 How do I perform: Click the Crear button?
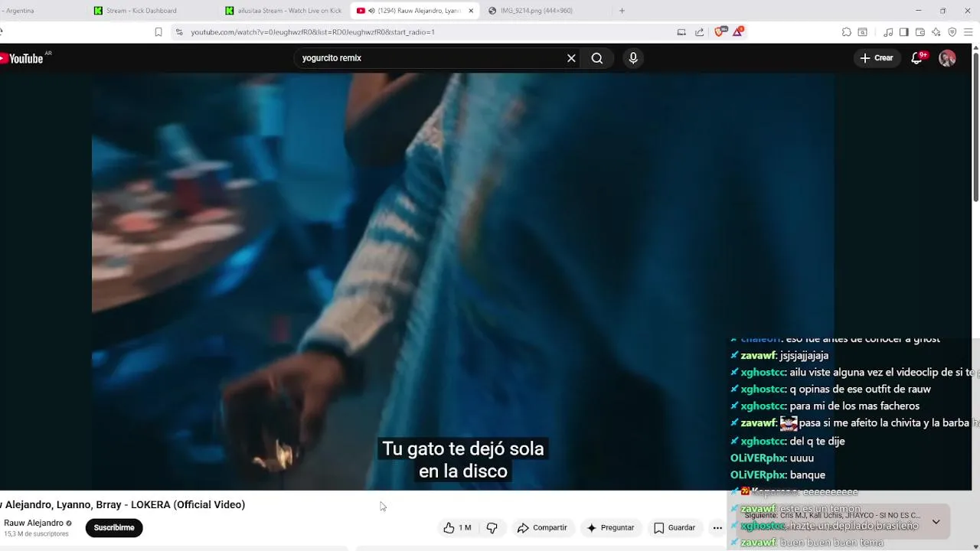(877, 58)
